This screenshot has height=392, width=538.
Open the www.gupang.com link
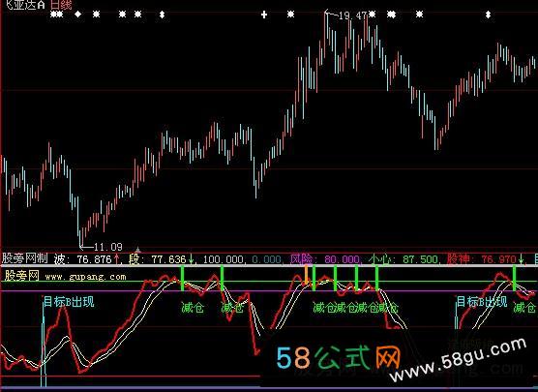pyautogui.click(x=85, y=277)
